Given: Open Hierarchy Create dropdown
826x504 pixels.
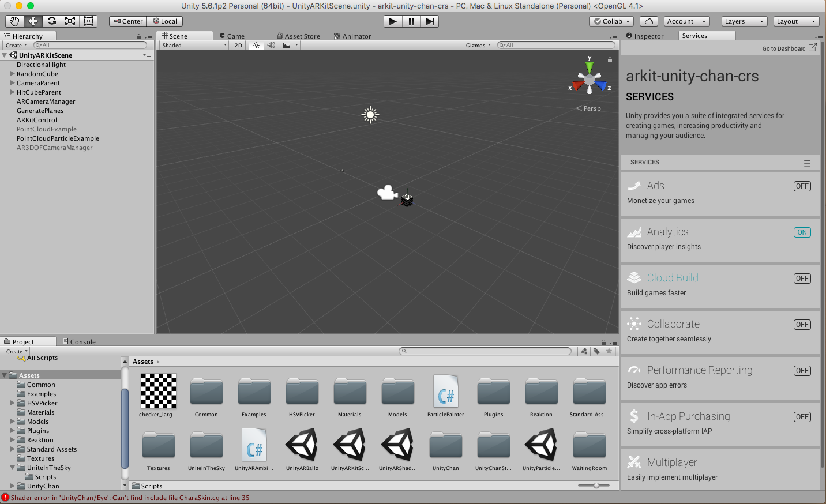Looking at the screenshot, I should click(x=16, y=45).
